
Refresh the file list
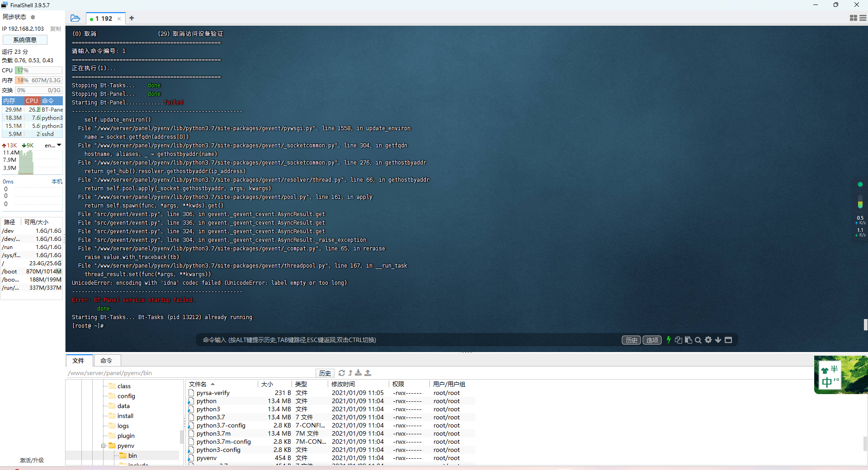[x=342, y=373]
